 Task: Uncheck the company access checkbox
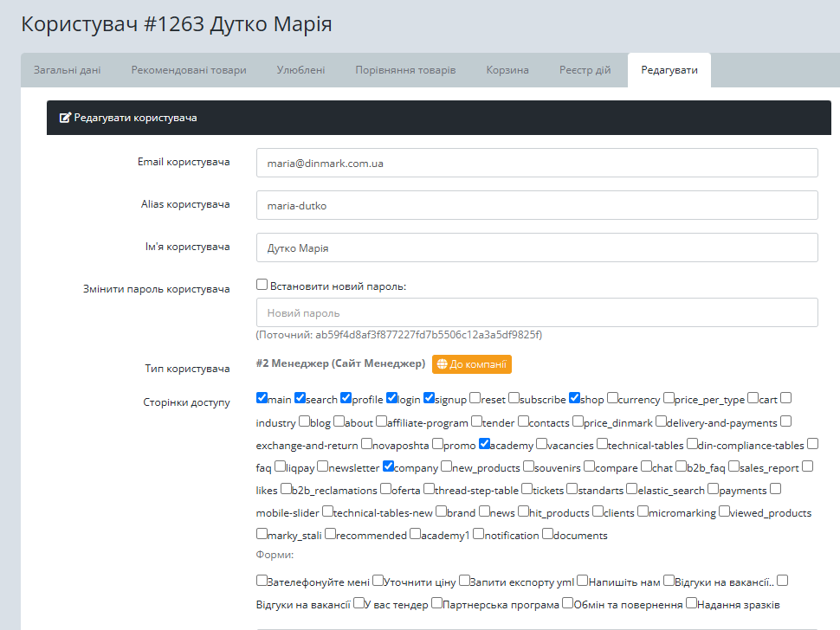389,466
